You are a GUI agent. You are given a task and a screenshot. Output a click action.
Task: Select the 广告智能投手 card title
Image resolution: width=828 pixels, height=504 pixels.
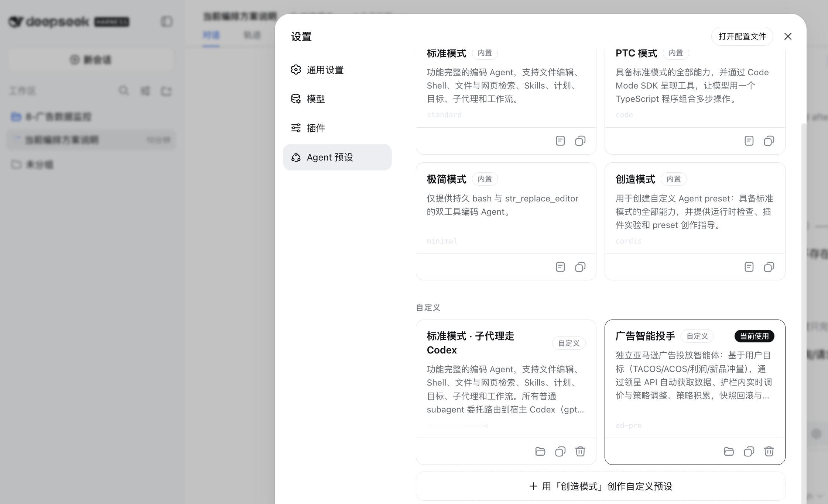645,336
